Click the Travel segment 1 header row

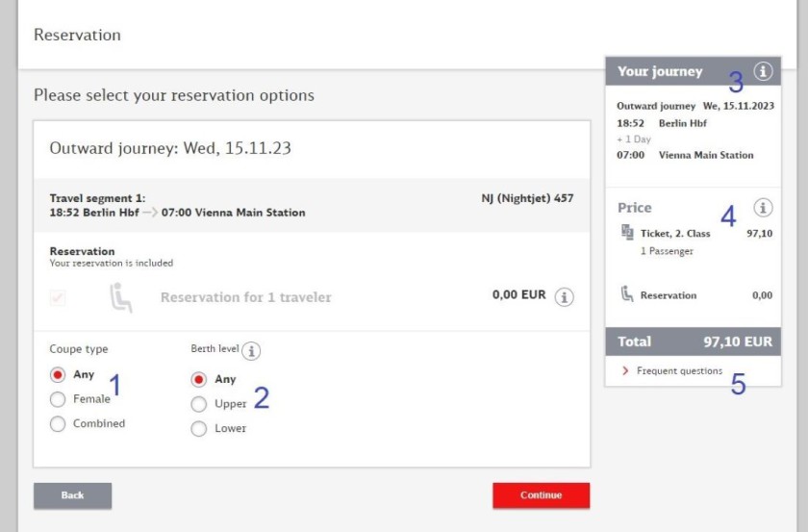click(311, 205)
